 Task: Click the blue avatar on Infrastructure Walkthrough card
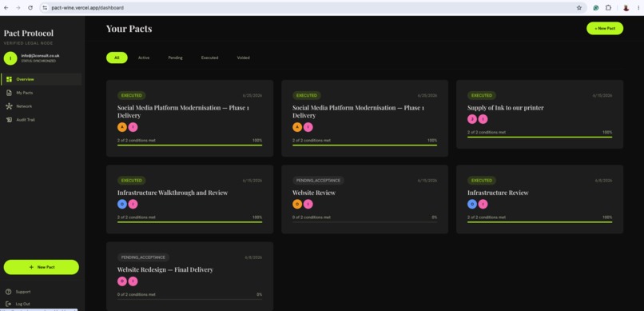coord(122,204)
